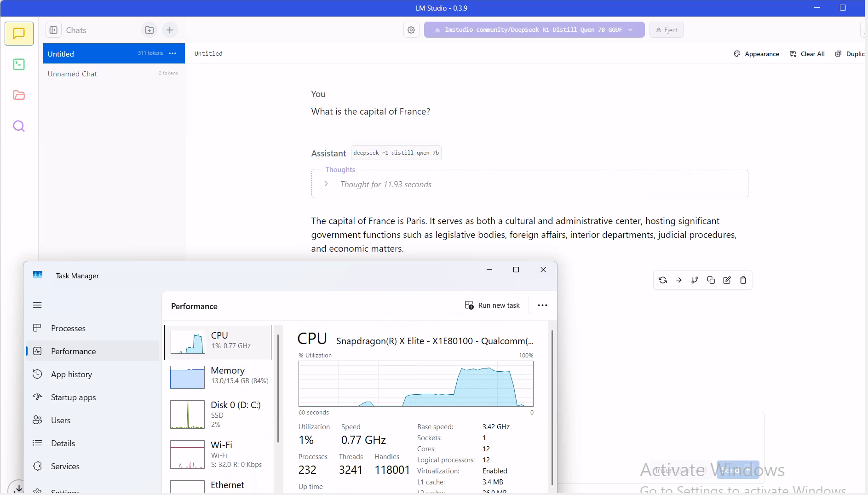Image resolution: width=868 pixels, height=495 pixels.
Task: Click the deepseek-r1-distill-qwen-7b model tag
Action: coord(396,153)
